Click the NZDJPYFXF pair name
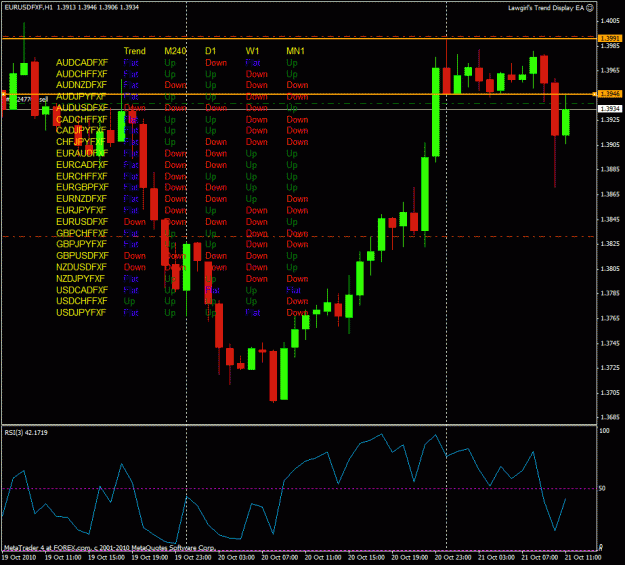625x565 pixels. [x=81, y=278]
